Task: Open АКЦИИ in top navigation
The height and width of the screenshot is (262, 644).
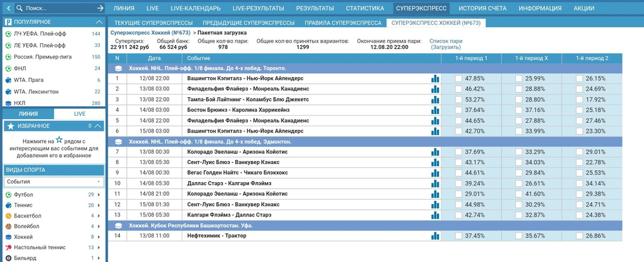Action: pos(584,8)
